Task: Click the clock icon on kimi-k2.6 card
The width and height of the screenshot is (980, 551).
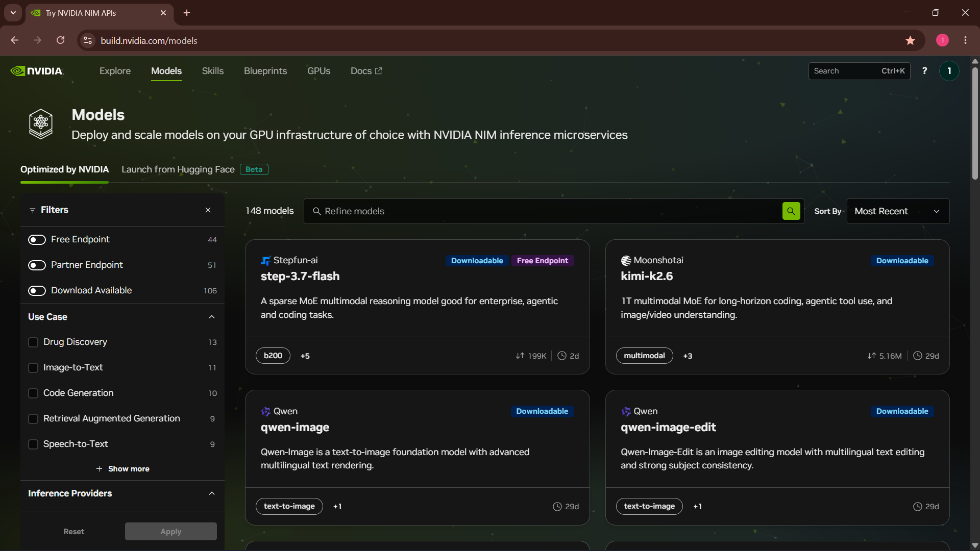Action: (x=917, y=356)
